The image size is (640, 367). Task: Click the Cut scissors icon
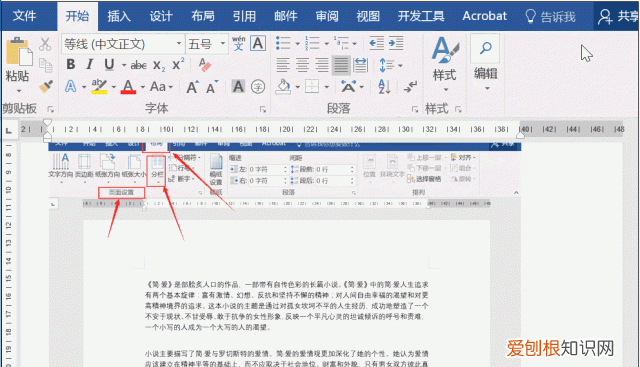(x=45, y=44)
